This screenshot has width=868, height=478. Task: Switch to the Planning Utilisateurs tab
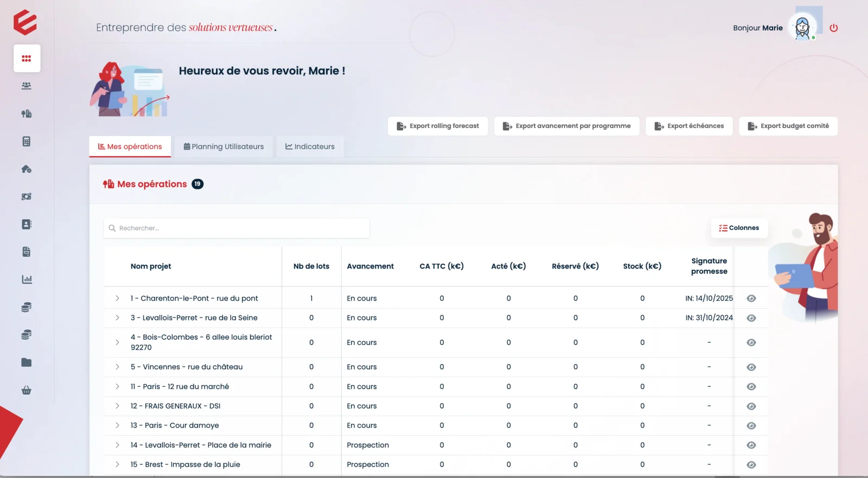click(224, 146)
